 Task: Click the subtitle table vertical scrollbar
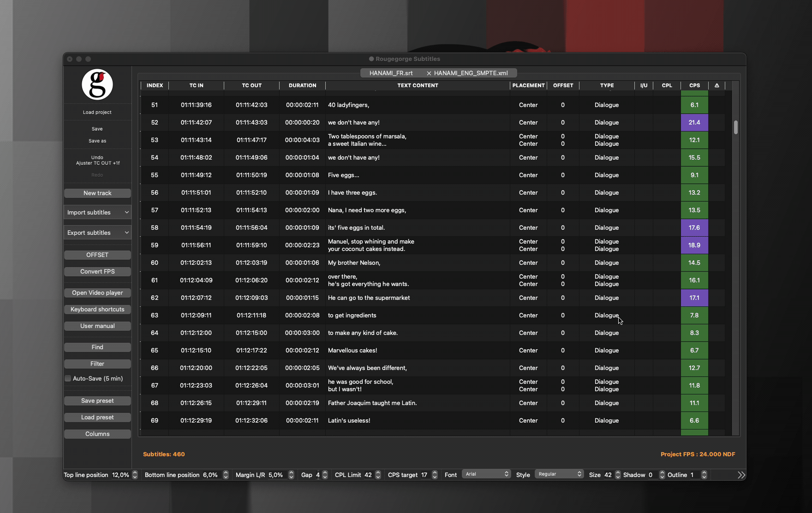[735, 127]
